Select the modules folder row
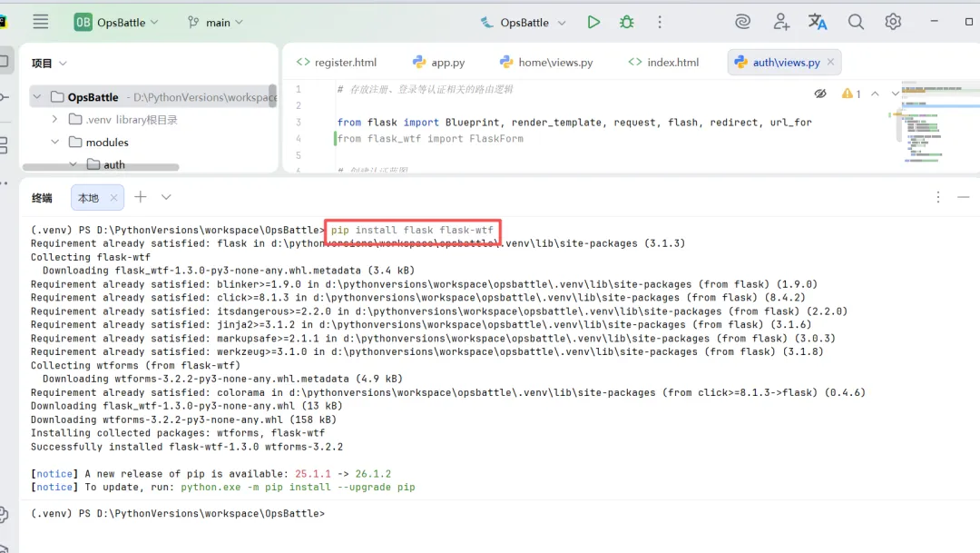 pos(150,142)
